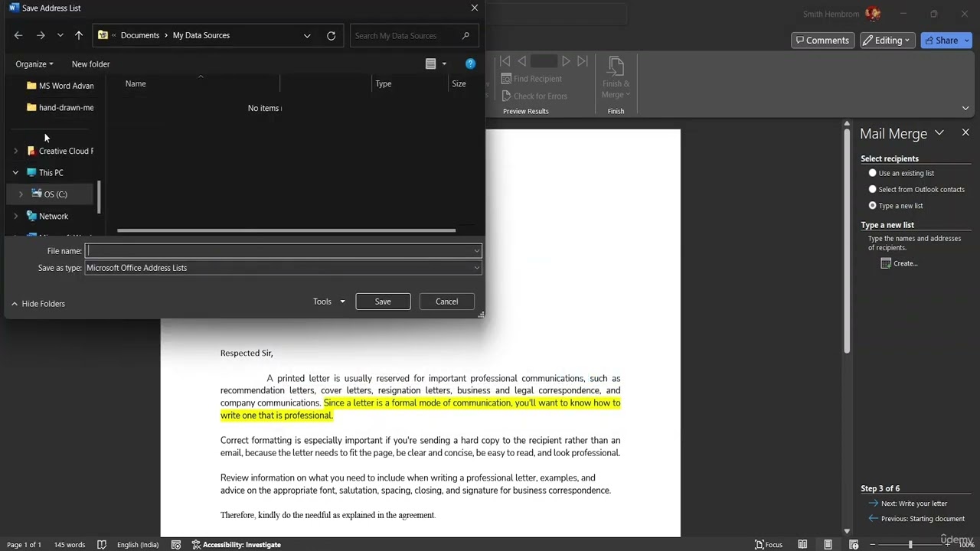Go back in the Save dialog
The image size is (980, 551).
18,35
